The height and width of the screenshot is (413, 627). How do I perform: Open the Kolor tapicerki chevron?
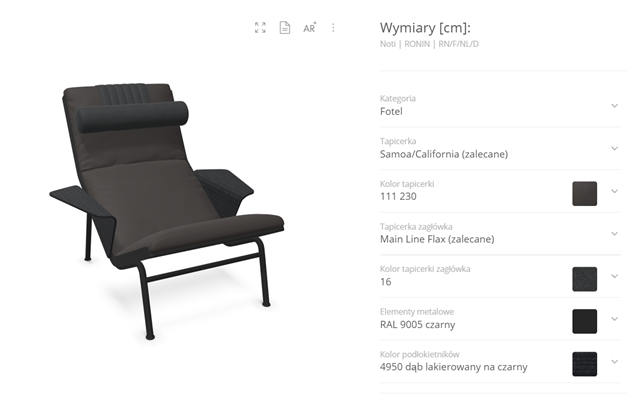(615, 191)
